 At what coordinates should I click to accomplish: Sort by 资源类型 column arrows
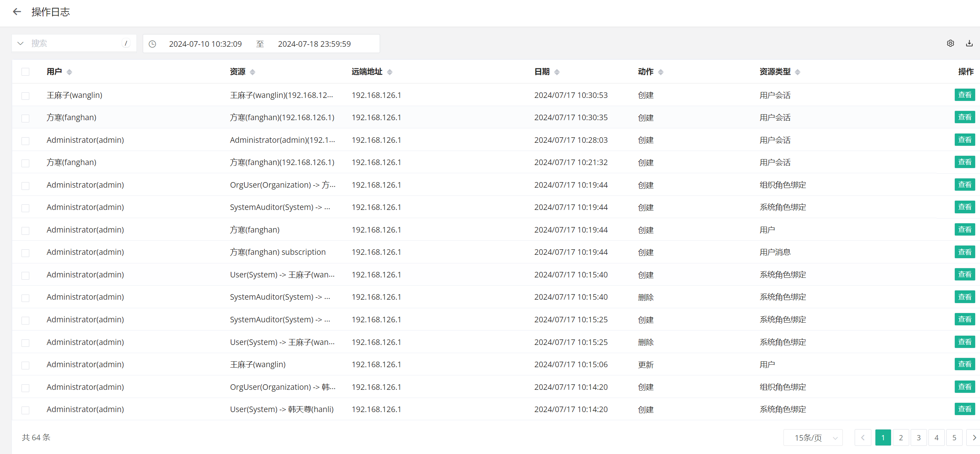point(798,72)
